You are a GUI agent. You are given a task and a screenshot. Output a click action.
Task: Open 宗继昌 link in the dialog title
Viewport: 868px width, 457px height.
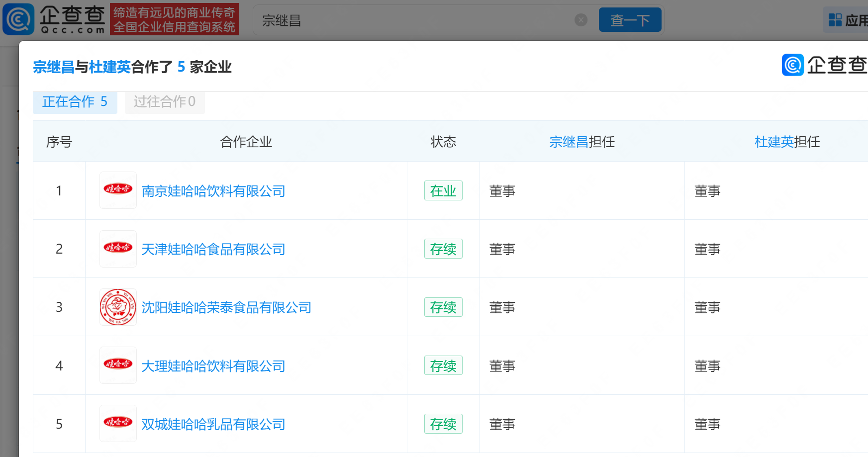click(54, 67)
